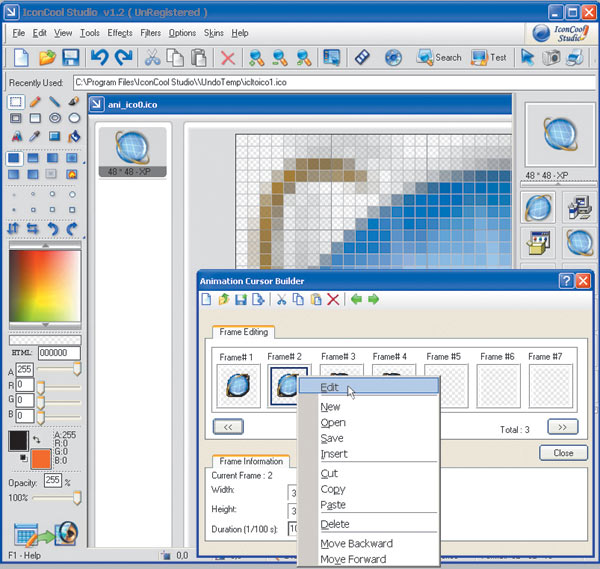Pick a color from the gradient palette
Screen dimensions: 600x569
coord(45,286)
